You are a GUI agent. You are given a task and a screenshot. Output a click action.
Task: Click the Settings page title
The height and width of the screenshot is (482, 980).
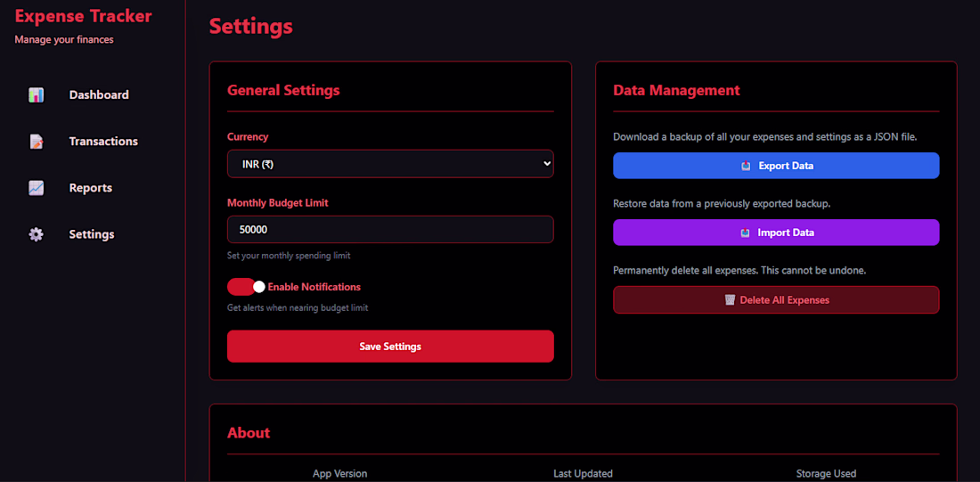(250, 26)
